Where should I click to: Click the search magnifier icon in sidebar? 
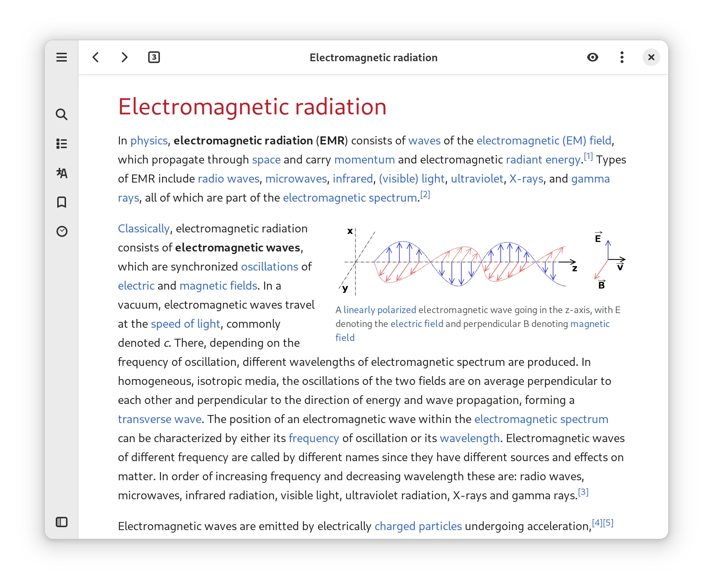click(x=62, y=114)
